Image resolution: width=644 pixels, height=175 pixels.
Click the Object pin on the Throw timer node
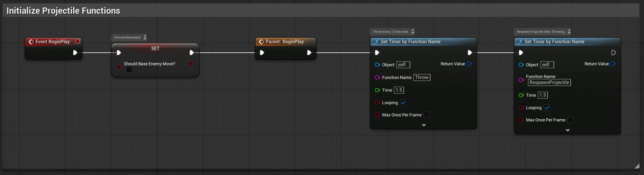pos(377,65)
